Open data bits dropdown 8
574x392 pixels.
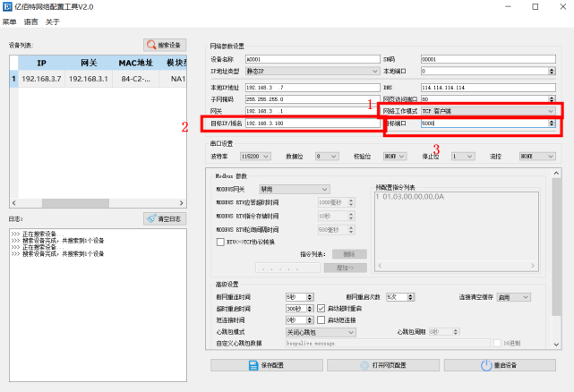(x=327, y=157)
